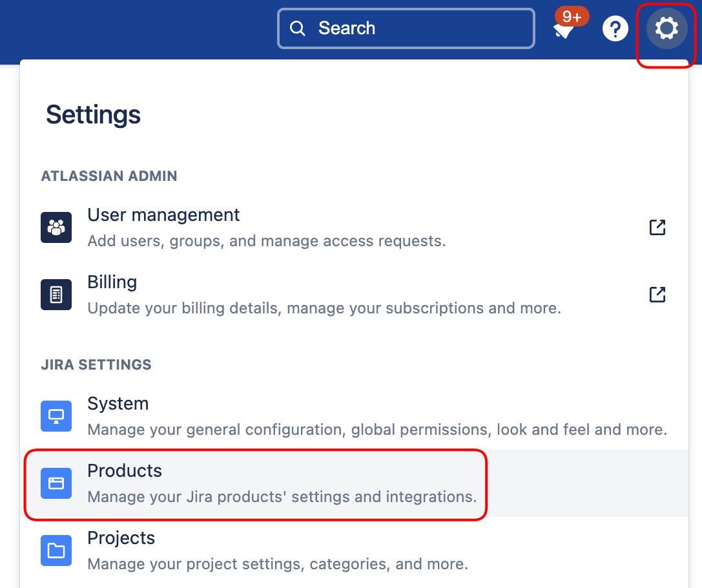The height and width of the screenshot is (588, 702).
Task: Open the Billing settings entry
Action: [354, 295]
